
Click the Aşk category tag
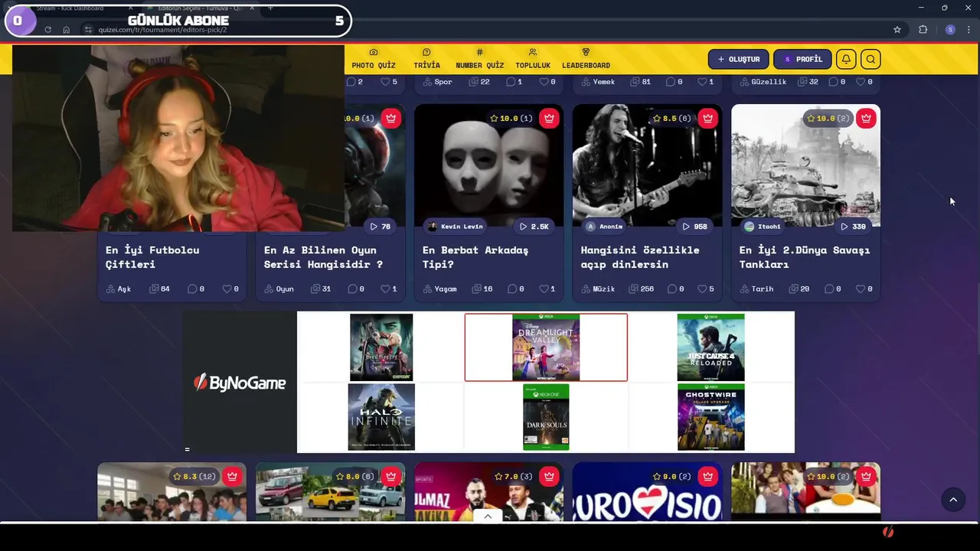tap(119, 289)
